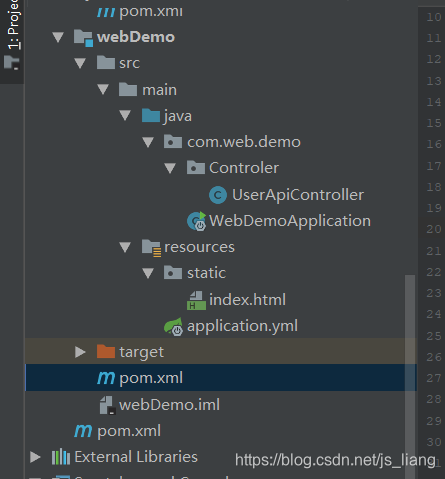The height and width of the screenshot is (479, 445).
Task: Click the Project tool window folder icon
Action: (12, 63)
